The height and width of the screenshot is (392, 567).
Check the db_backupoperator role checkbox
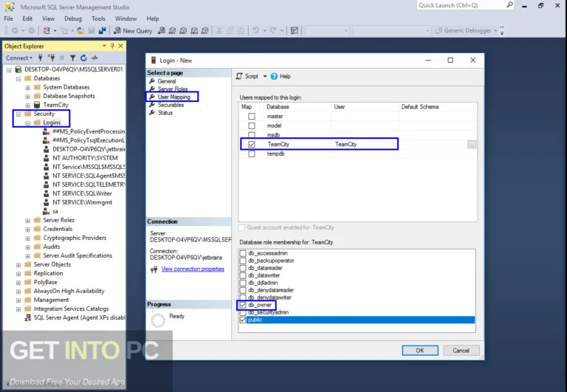(x=243, y=261)
